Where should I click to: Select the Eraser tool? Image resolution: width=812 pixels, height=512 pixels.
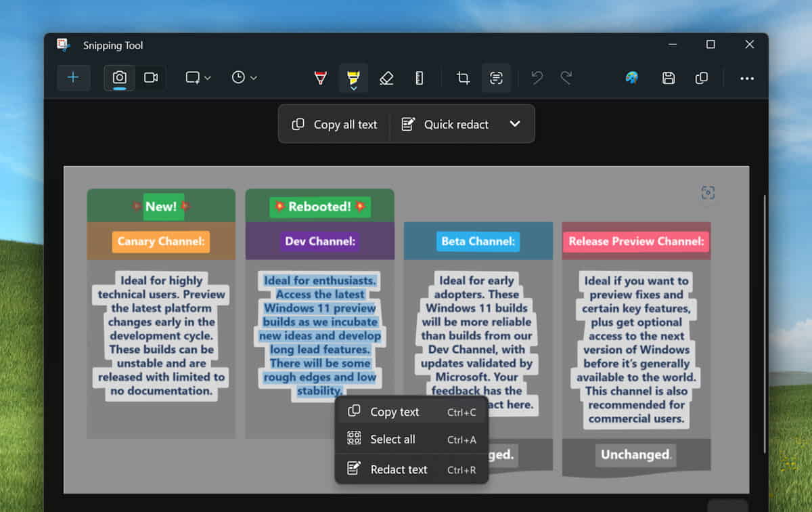pyautogui.click(x=386, y=79)
